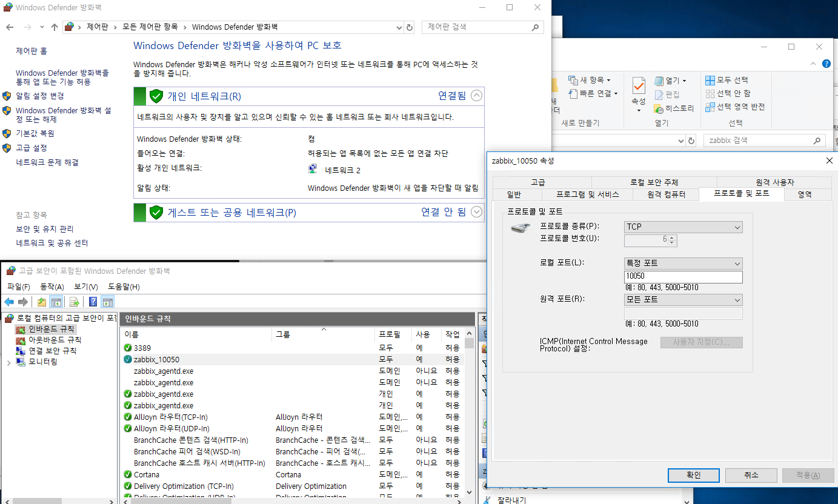Switch to the 원격 컴퓨터 tab

click(666, 194)
